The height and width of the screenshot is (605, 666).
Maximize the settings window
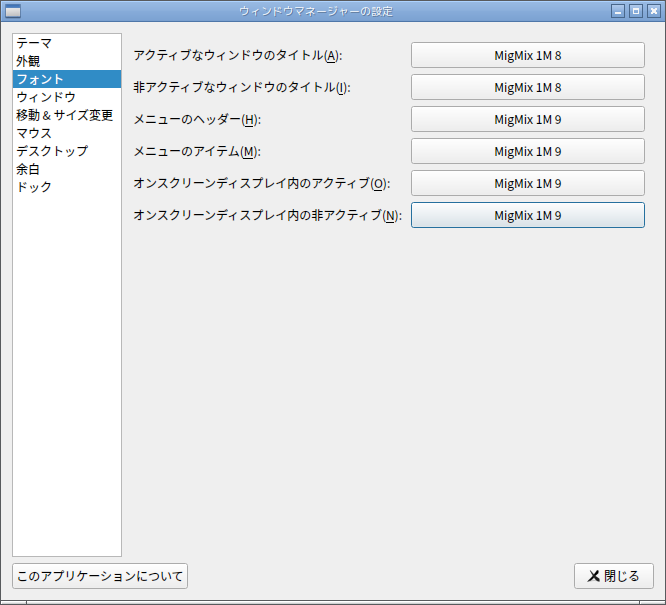pos(636,11)
